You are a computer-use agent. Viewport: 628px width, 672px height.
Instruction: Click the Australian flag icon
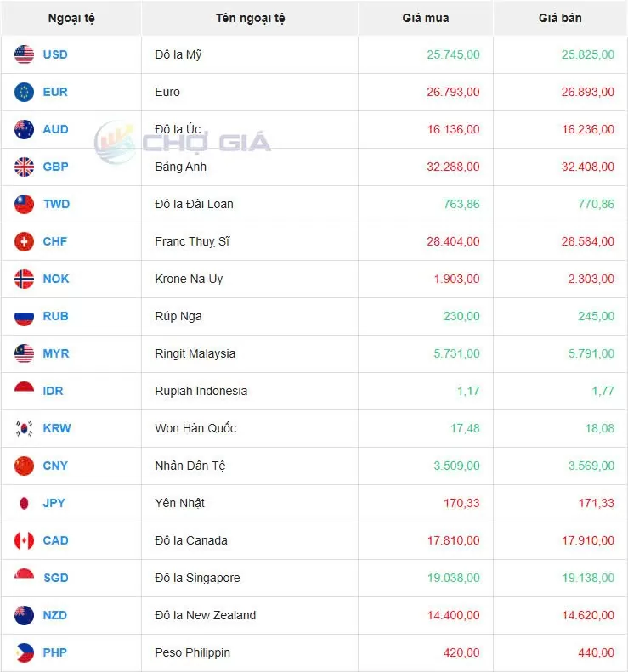[24, 129]
